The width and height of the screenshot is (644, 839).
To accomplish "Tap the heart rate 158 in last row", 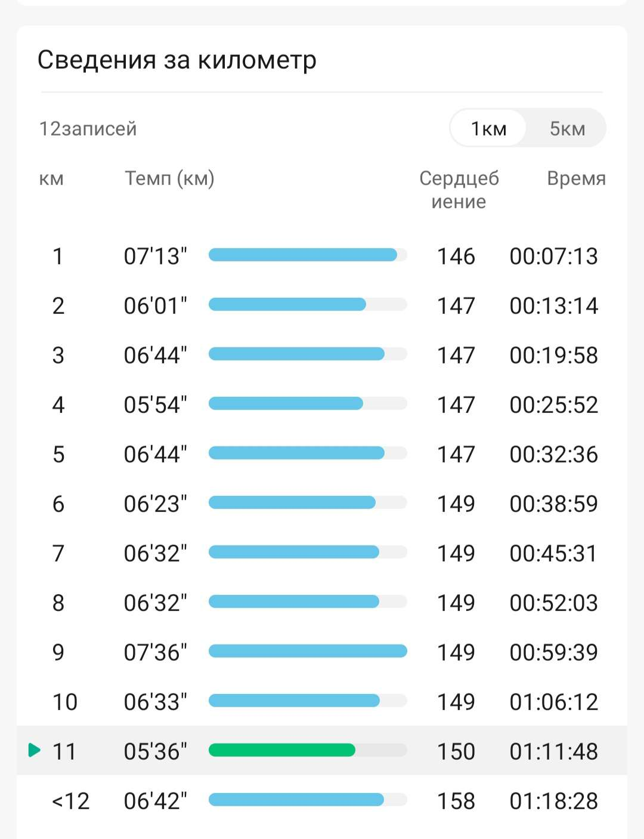I will pos(456,801).
